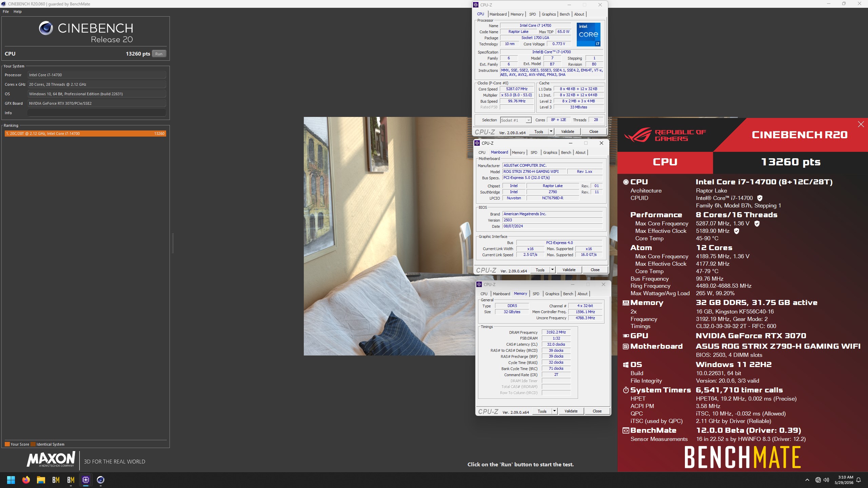Click the verified shield next to CPUID
This screenshot has height=488, width=868.
760,198
